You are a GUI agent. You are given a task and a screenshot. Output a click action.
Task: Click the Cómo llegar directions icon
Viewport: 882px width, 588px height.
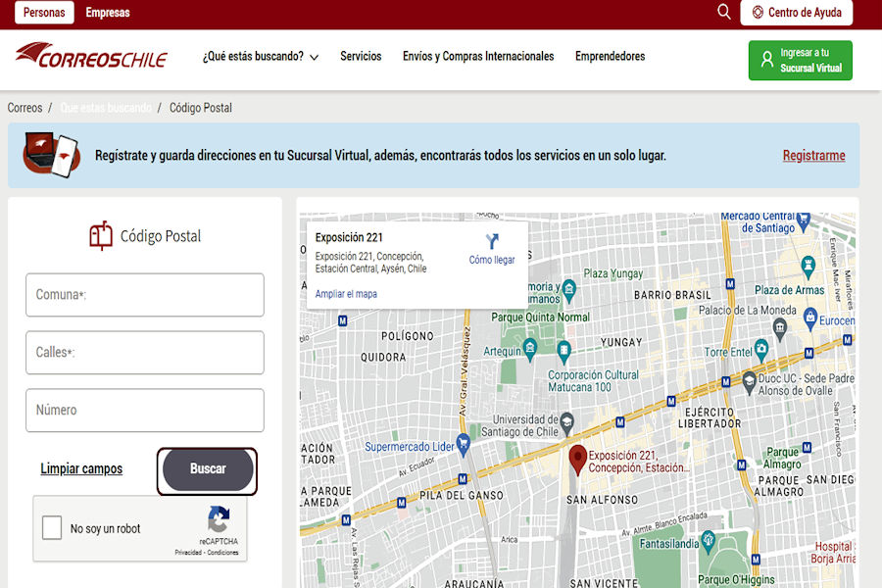(492, 240)
